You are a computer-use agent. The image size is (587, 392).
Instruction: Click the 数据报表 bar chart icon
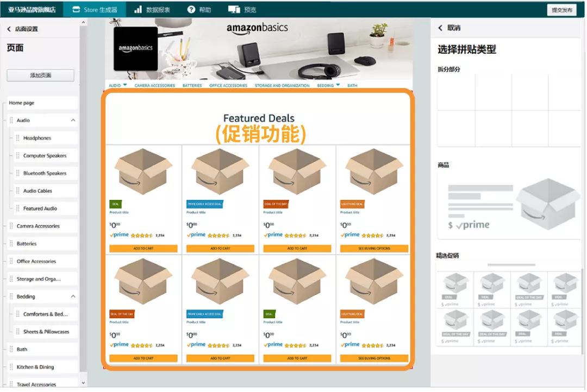tap(138, 8)
